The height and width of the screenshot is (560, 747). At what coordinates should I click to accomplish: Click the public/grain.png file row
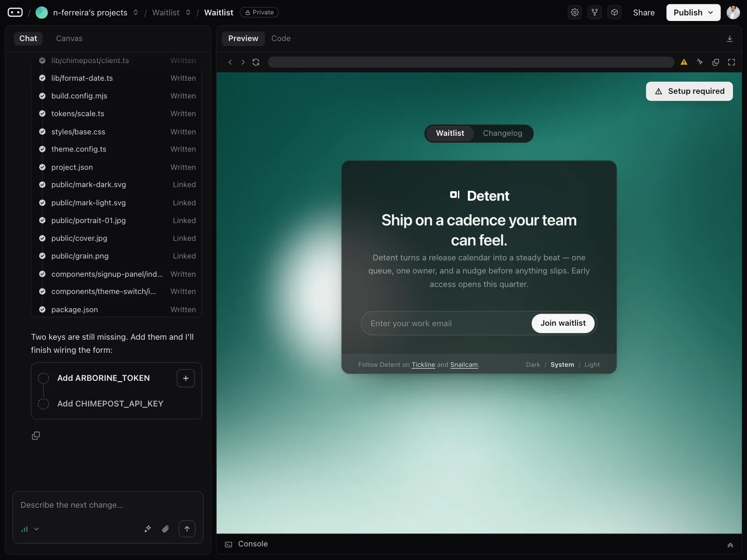117,256
